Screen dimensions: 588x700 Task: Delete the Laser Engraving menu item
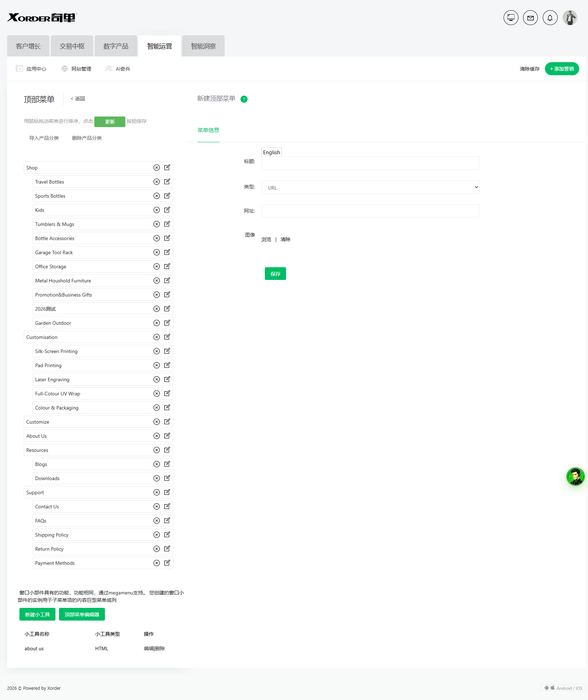156,379
